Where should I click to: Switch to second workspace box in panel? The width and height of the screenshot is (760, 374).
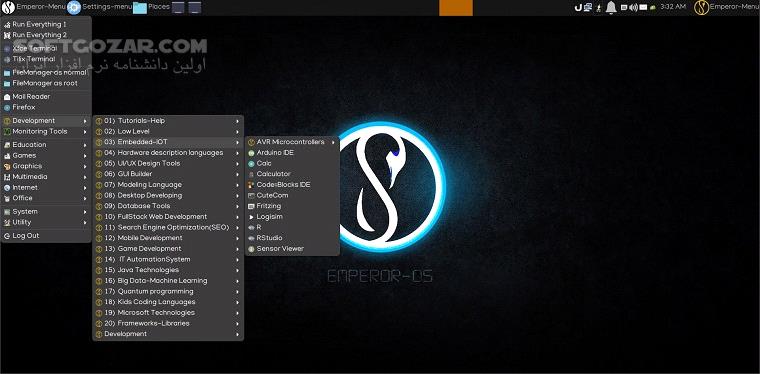point(194,8)
